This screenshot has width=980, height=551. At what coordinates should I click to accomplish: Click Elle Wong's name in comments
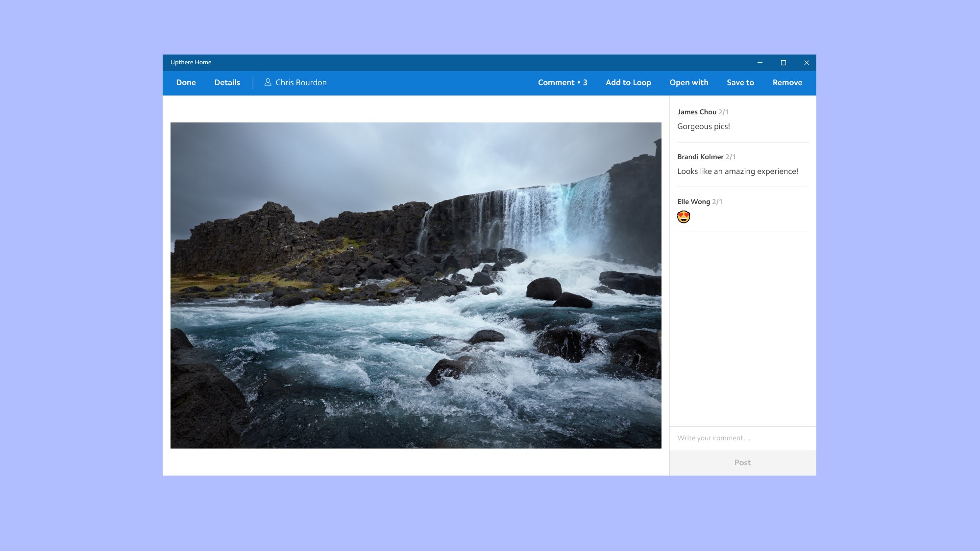(693, 202)
